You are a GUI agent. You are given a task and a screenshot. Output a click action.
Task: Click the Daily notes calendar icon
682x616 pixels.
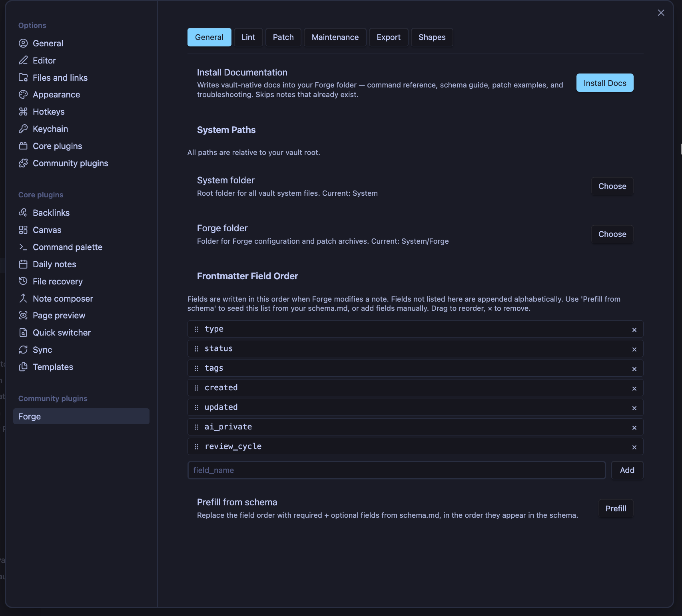point(23,264)
